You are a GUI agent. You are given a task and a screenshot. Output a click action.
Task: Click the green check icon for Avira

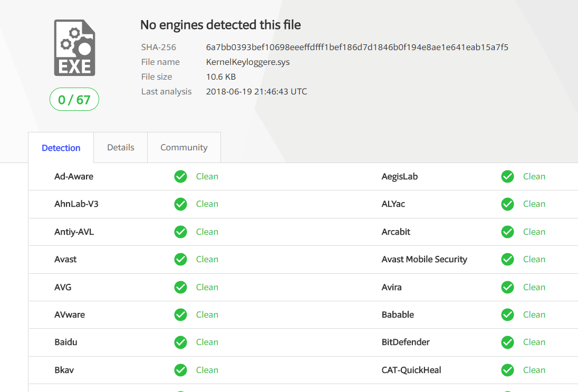(507, 287)
